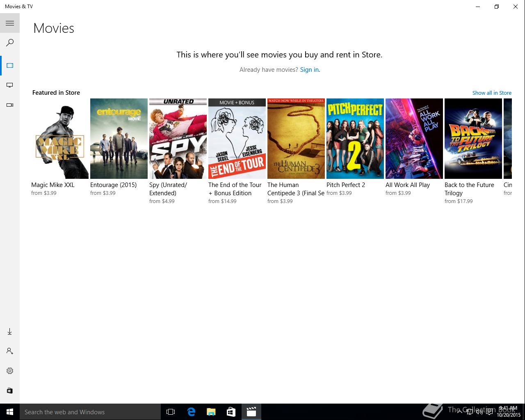Viewport: 525px width, 420px height.
Task: Click the from $17.99 price text
Action: 459,201
